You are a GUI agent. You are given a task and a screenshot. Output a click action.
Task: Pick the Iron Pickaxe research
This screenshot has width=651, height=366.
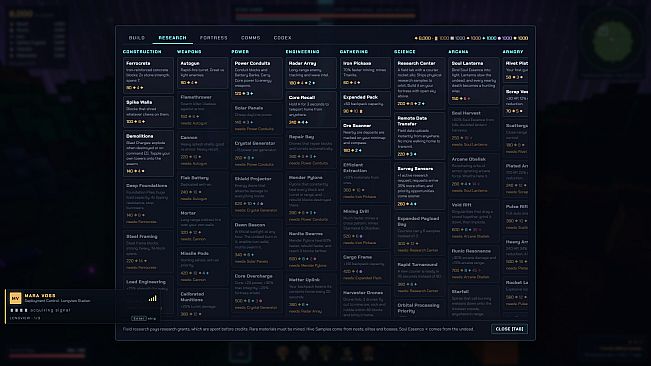tap(365, 73)
